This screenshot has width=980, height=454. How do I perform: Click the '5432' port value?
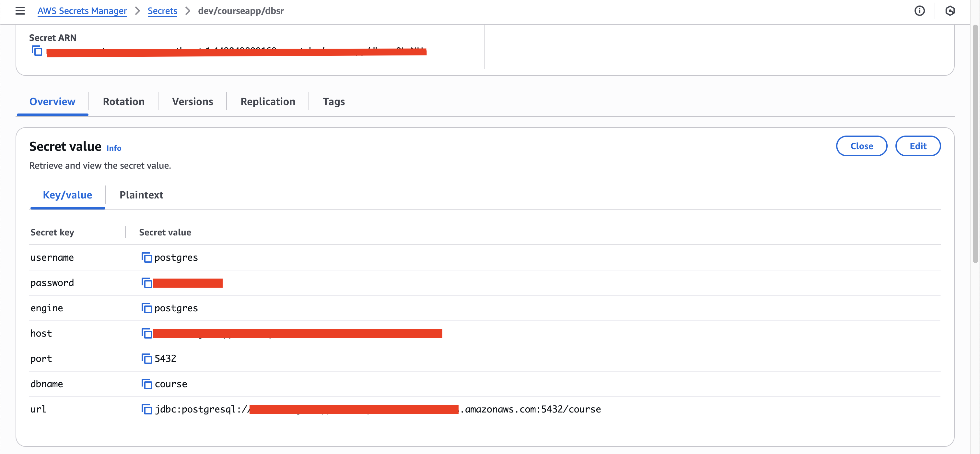coord(166,358)
